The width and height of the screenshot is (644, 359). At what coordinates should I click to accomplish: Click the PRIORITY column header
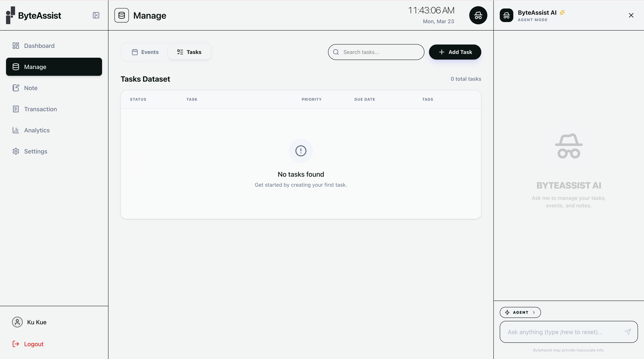coord(311,99)
